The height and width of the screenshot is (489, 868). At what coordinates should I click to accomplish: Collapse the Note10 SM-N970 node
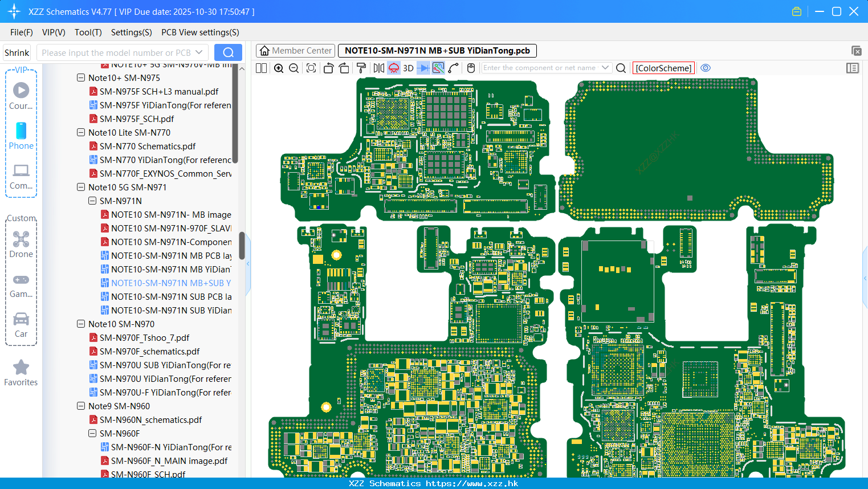tap(81, 324)
